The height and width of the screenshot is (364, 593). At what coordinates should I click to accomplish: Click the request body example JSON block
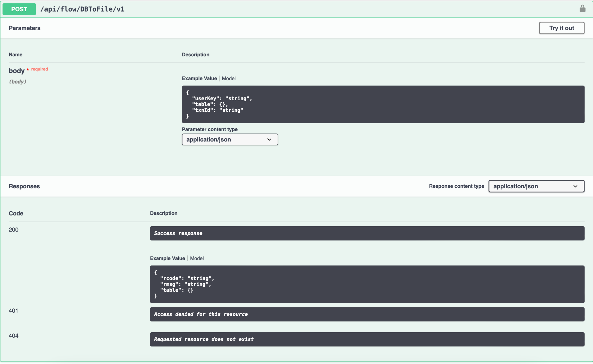383,104
